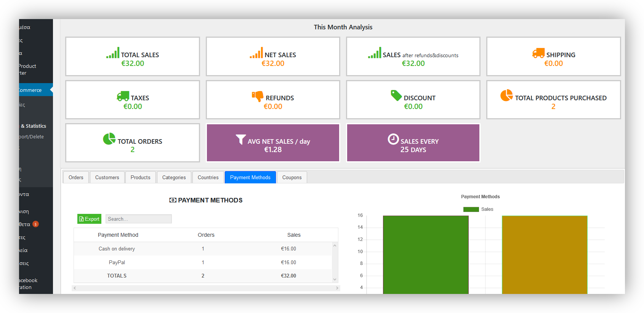
Task: Click the AVG Net Sales funnel icon
Action: pyautogui.click(x=241, y=140)
